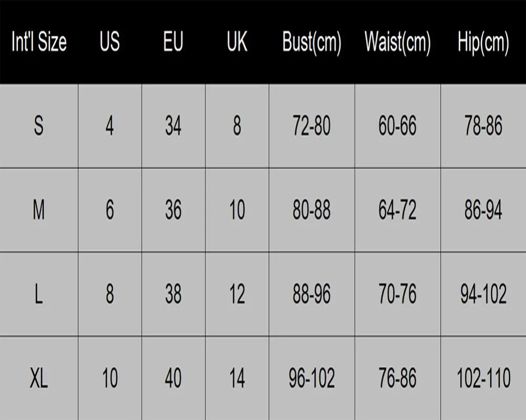This screenshot has height=420, width=526.
Task: Click the Bust(cm) column header
Action: click(x=311, y=42)
